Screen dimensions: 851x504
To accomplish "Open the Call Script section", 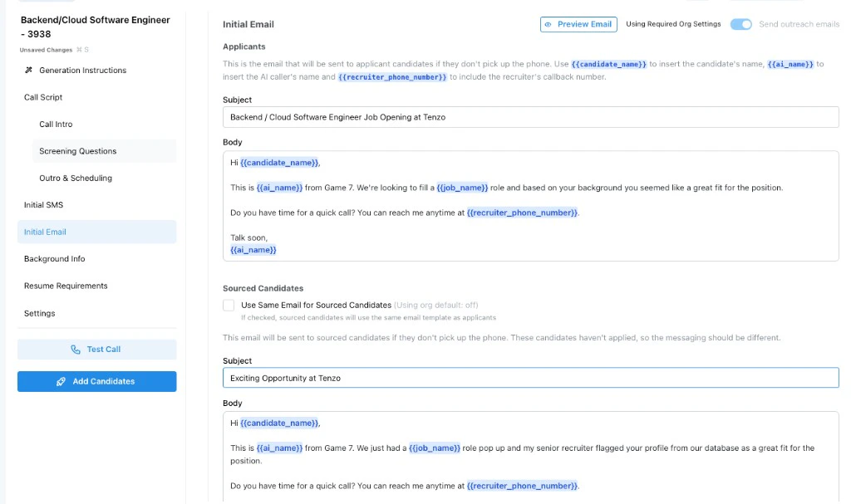I will 43,97.
